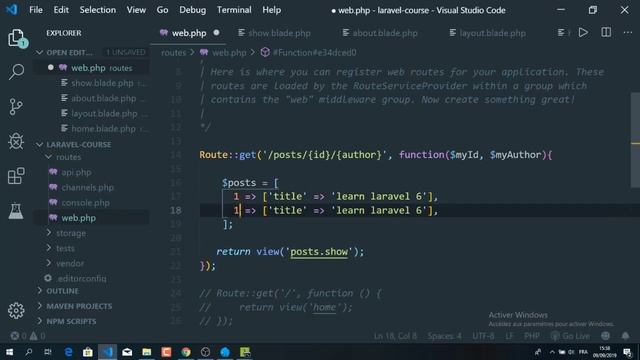Open channels.php in the file tree
640x360 pixels.
(87, 187)
